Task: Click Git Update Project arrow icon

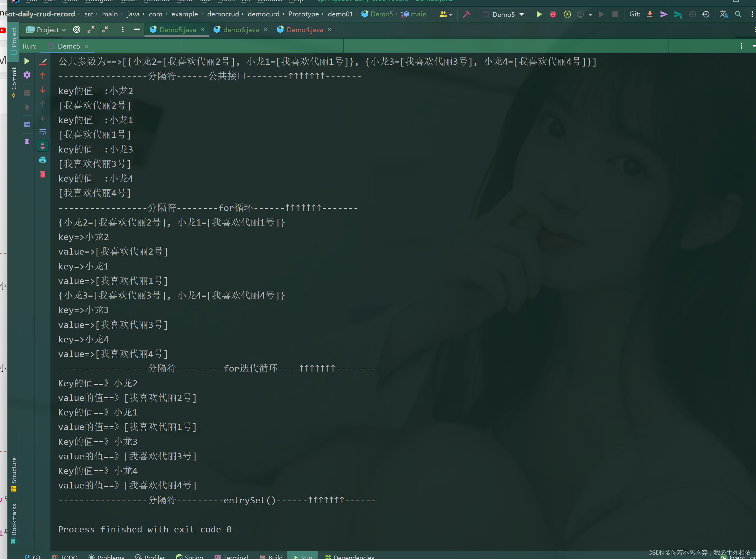Action: pyautogui.click(x=650, y=15)
